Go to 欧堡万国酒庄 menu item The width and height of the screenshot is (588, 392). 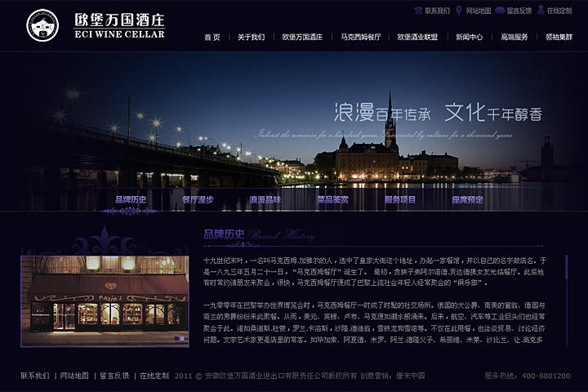(x=302, y=38)
